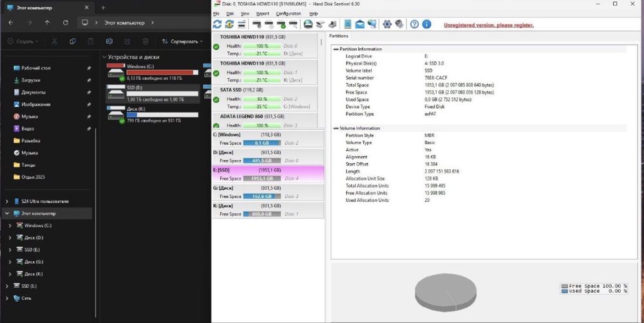The width and height of the screenshot is (644, 323).
Task: Click the gray speaker icon beside the gear
Action: tap(399, 24)
